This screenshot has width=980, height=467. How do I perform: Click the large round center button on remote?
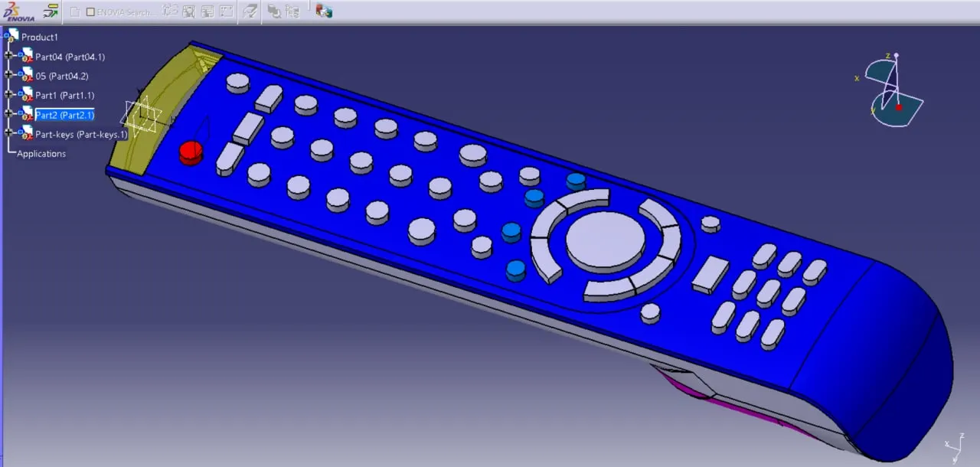(x=606, y=240)
